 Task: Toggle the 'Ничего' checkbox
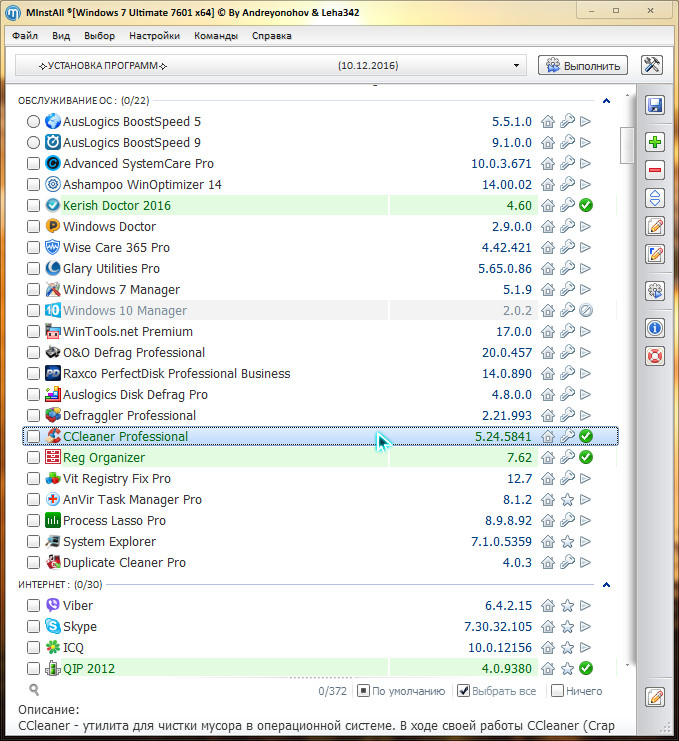pyautogui.click(x=558, y=691)
